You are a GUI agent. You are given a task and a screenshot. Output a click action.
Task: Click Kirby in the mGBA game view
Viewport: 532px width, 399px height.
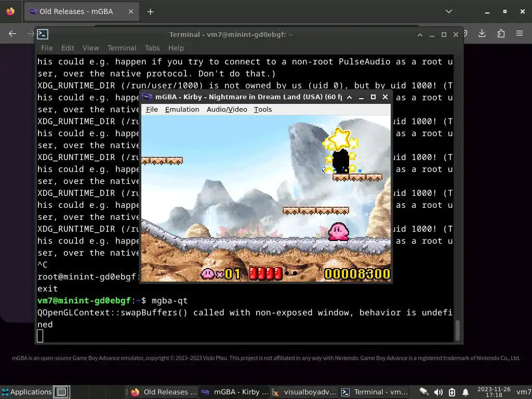tap(338, 231)
